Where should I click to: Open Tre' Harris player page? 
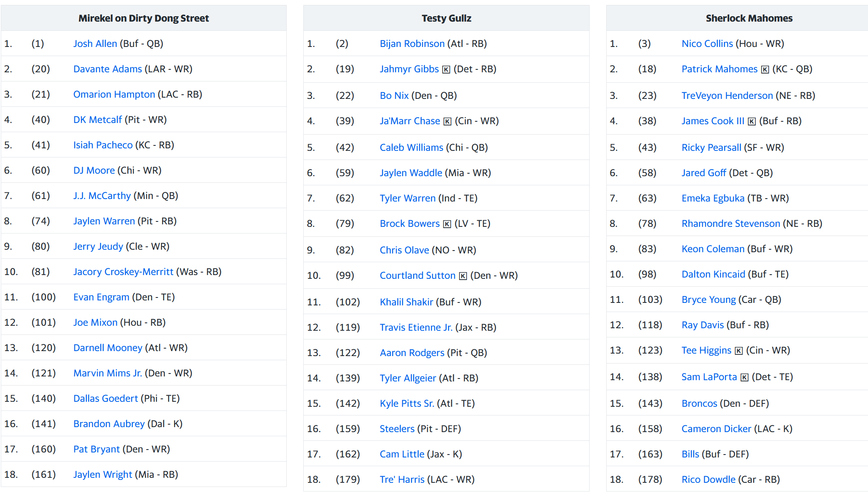click(402, 479)
